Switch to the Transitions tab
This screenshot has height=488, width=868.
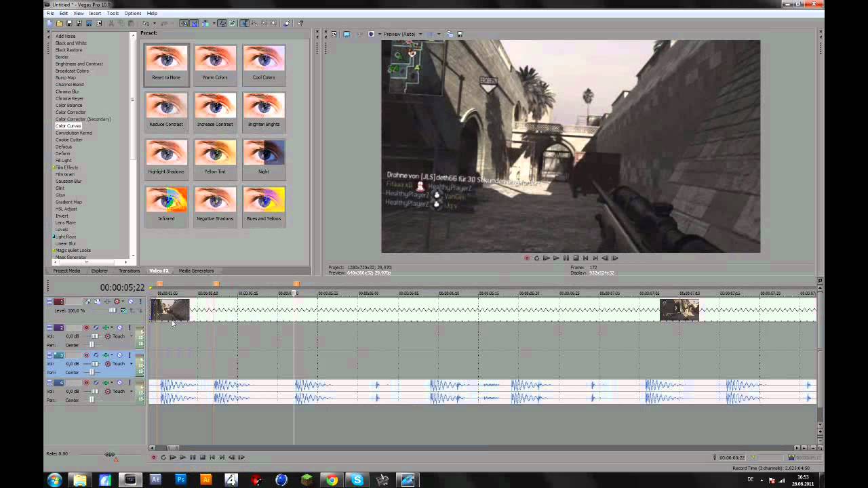click(130, 270)
